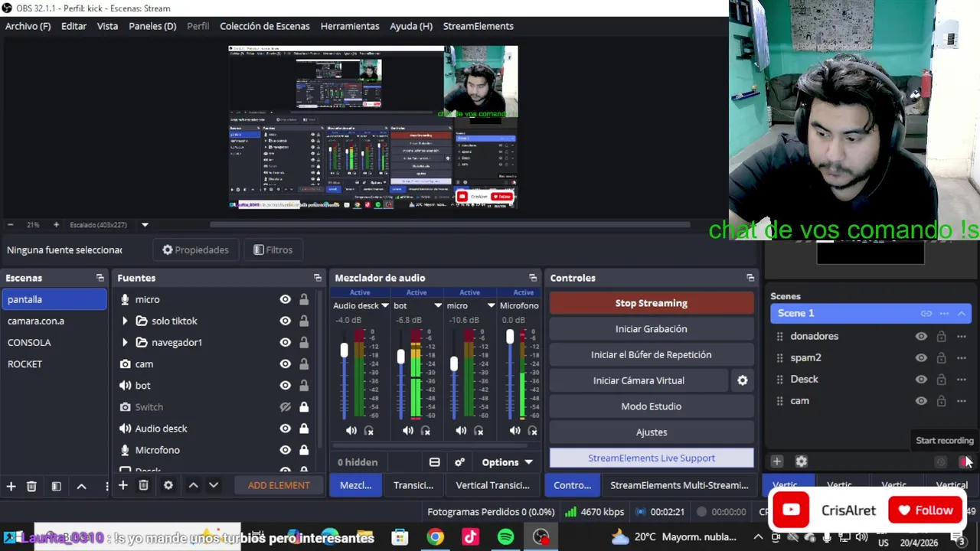Screen dimensions: 980x551
Task: Move source down in Fuentes toolbar
Action: [x=214, y=485]
